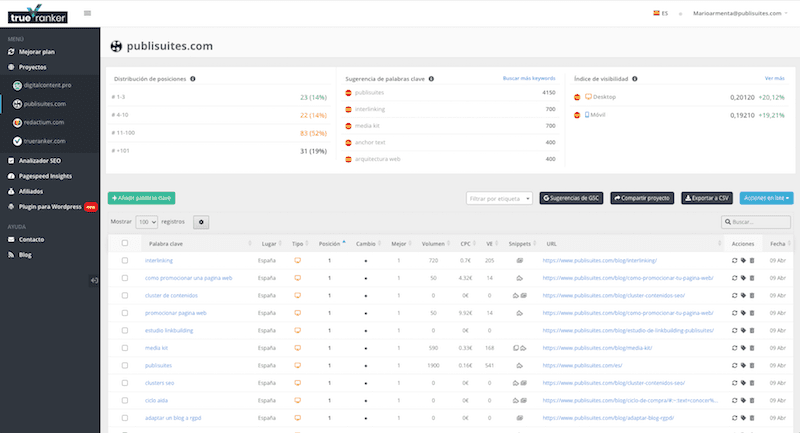The image size is (800, 433).
Task: Refresh the interlinking keyword row
Action: pos(734,261)
